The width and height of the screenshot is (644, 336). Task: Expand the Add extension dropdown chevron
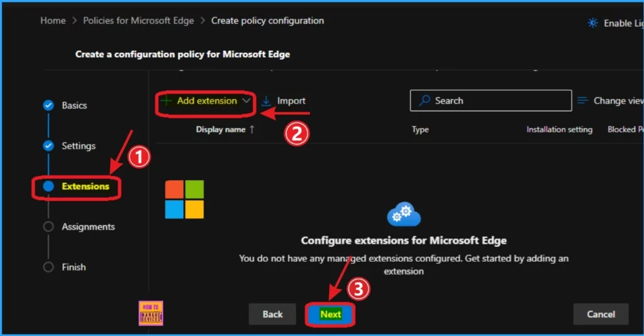click(x=246, y=101)
